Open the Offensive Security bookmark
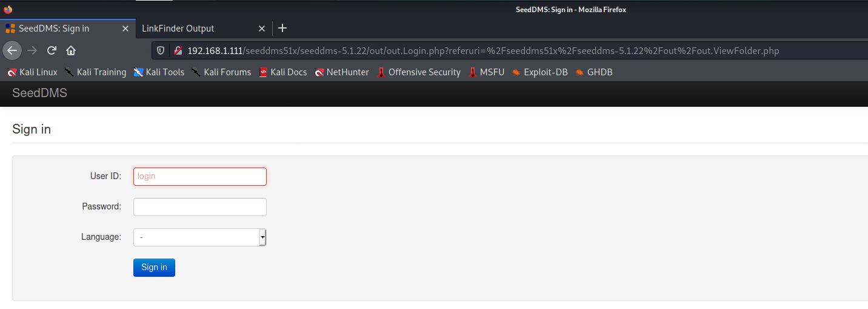 pyautogui.click(x=418, y=72)
